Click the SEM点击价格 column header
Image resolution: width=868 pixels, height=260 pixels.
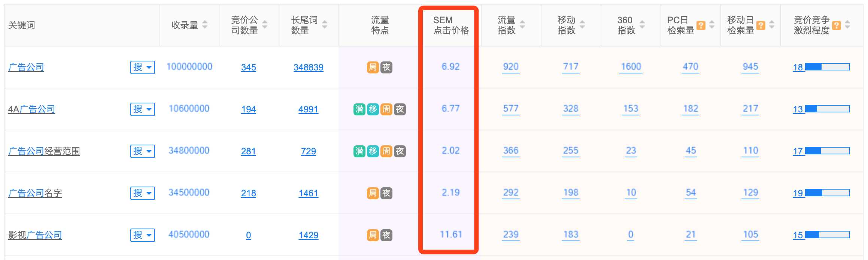pyautogui.click(x=450, y=25)
